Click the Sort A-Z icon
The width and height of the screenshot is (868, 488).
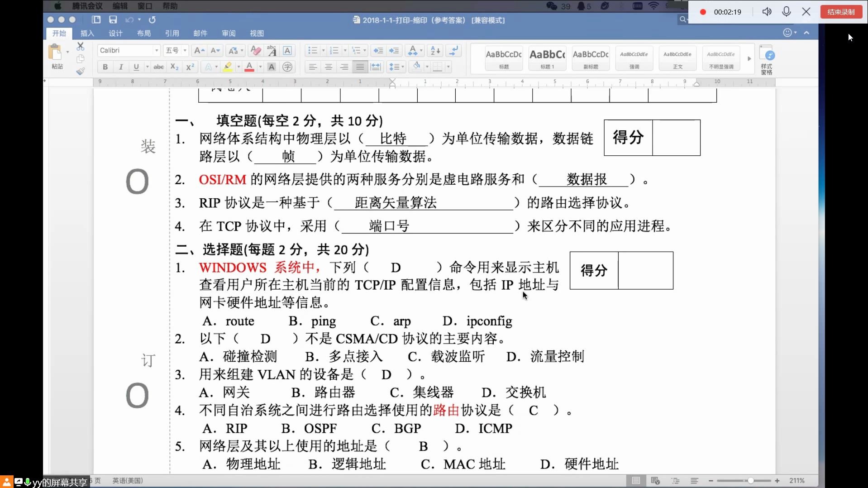(x=435, y=50)
